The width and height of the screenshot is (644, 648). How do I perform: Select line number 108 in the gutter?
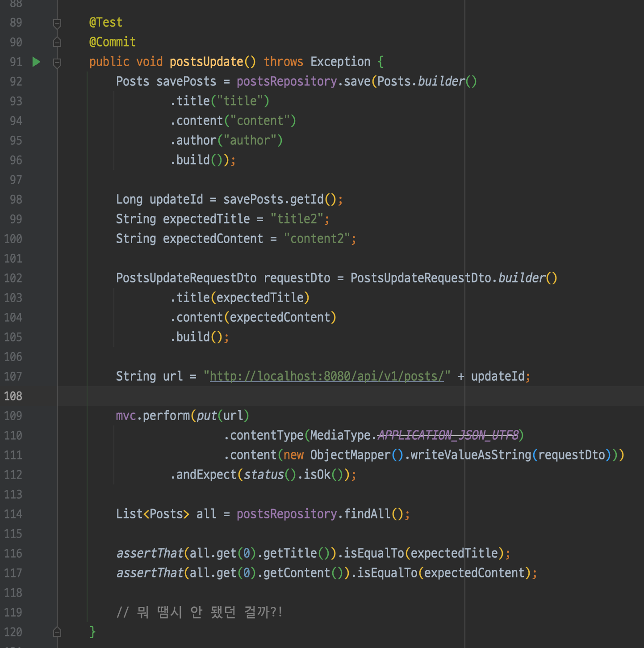13,396
